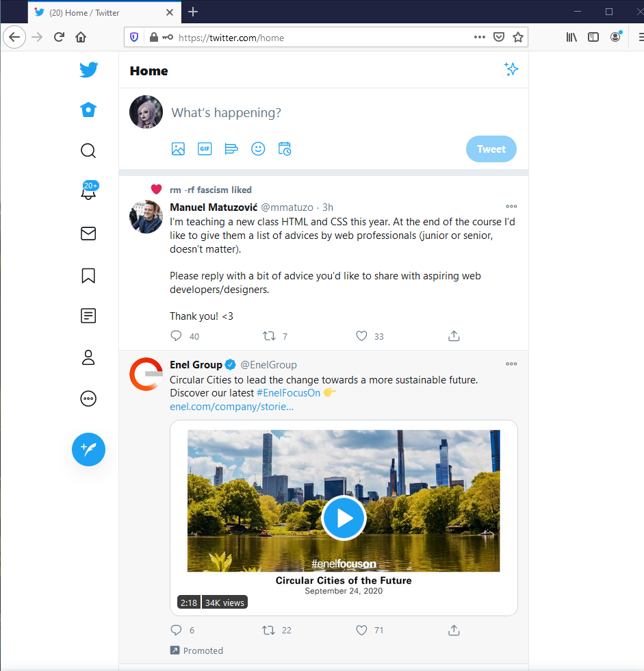This screenshot has width=644, height=671.
Task: Open the emoji picker in the composer
Action: pyautogui.click(x=258, y=149)
